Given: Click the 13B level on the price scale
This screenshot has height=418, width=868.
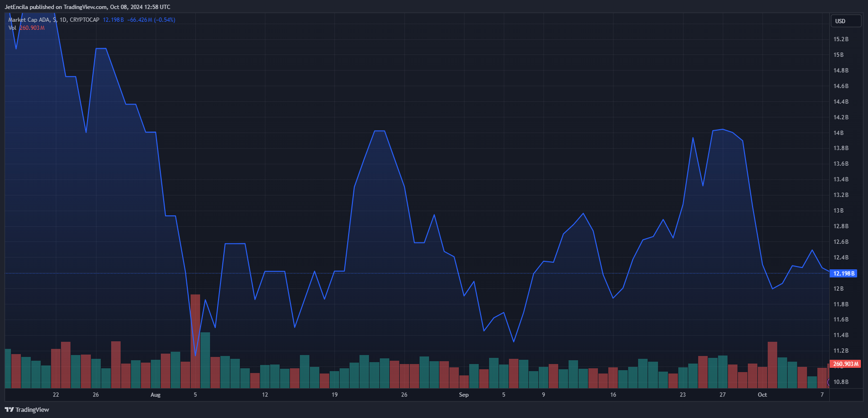Looking at the screenshot, I should [838, 211].
